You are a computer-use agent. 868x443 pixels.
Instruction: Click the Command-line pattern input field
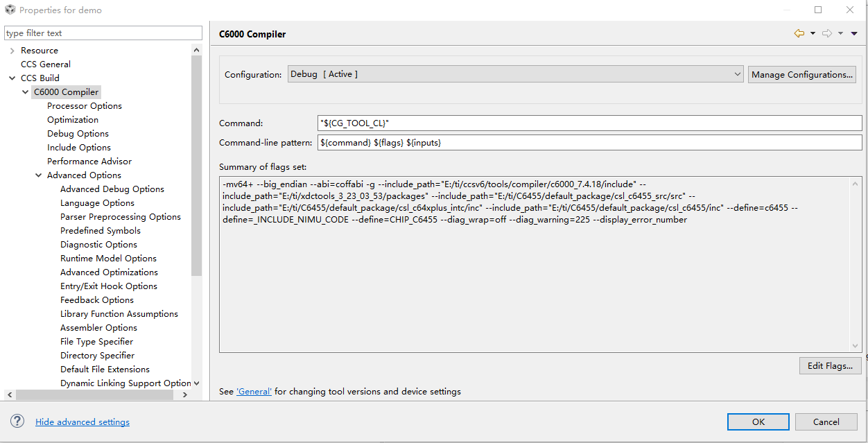point(589,143)
